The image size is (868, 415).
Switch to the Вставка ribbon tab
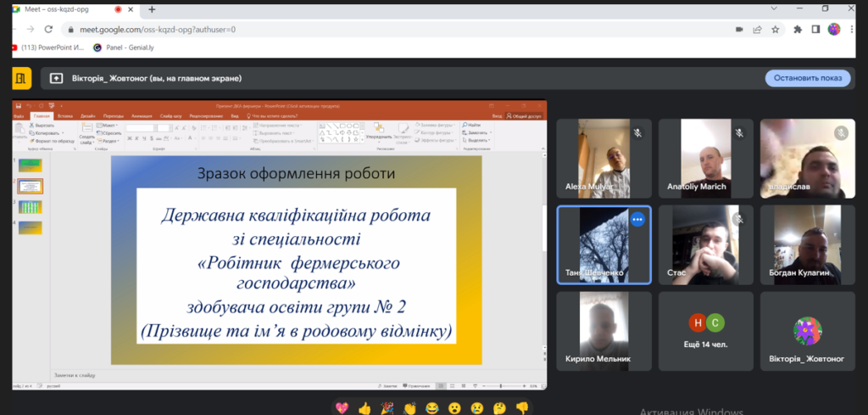pyautogui.click(x=65, y=115)
